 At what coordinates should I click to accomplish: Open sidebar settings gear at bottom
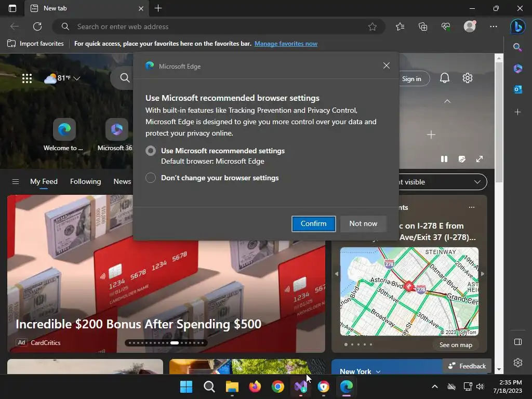[x=518, y=363]
